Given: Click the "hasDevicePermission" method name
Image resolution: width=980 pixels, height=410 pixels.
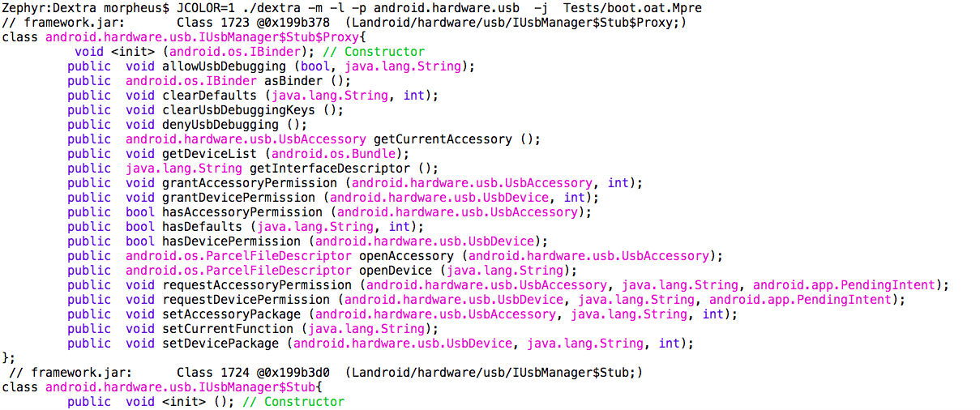Looking at the screenshot, I should (x=231, y=241).
